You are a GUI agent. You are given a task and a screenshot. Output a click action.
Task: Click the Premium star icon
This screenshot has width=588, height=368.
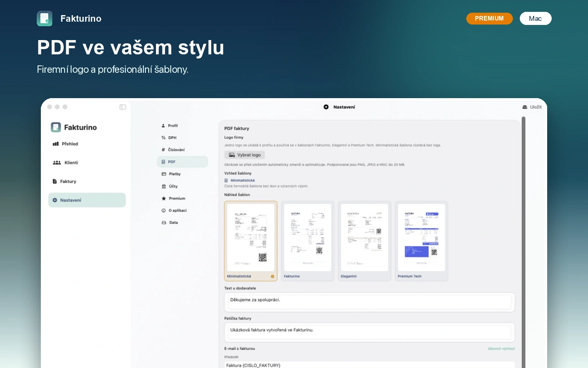[x=164, y=198]
